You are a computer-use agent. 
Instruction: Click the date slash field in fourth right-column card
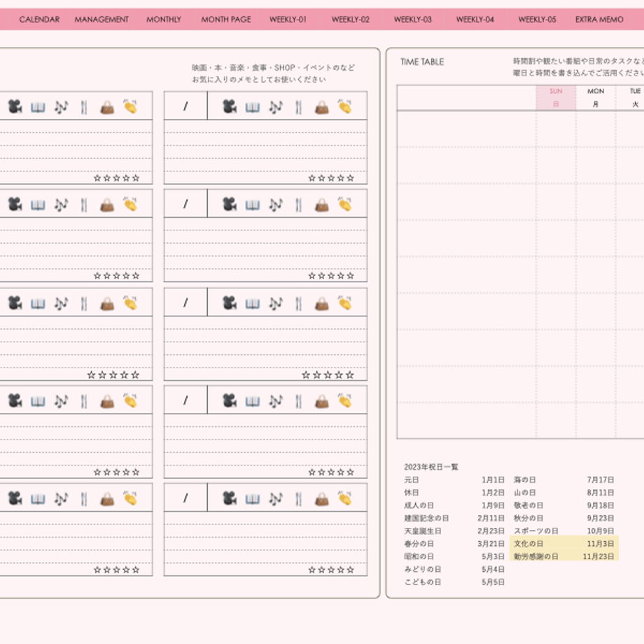[185, 400]
